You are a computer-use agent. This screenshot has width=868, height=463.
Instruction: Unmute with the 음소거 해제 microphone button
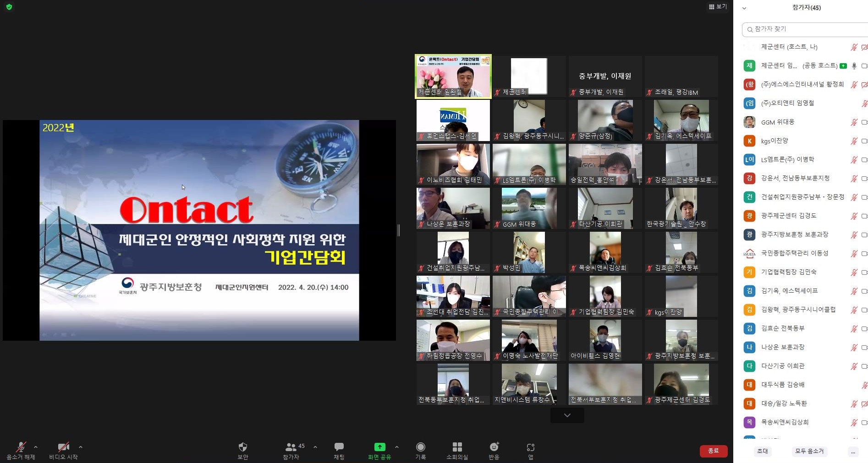(21, 450)
